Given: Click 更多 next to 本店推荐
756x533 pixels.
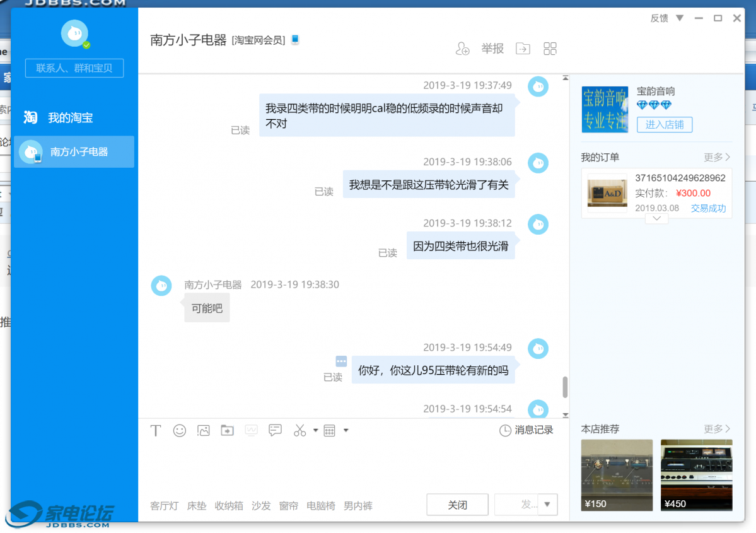Looking at the screenshot, I should [x=716, y=428].
